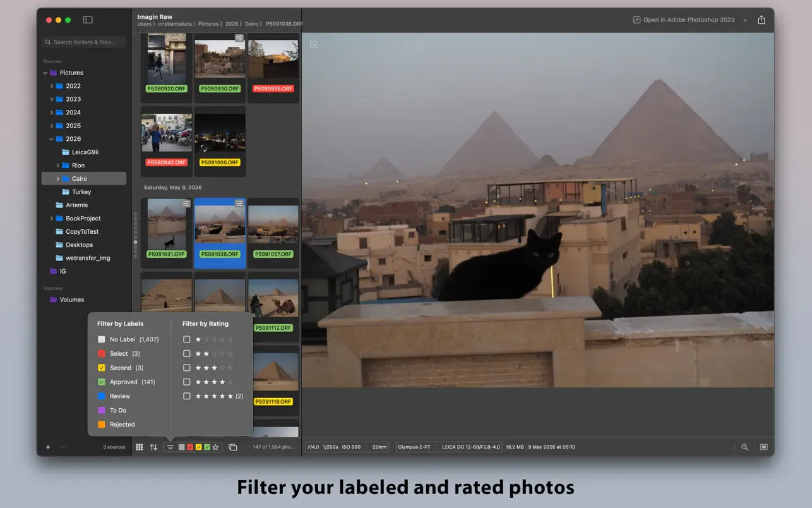Click the zoom magnifier icon

point(745,447)
